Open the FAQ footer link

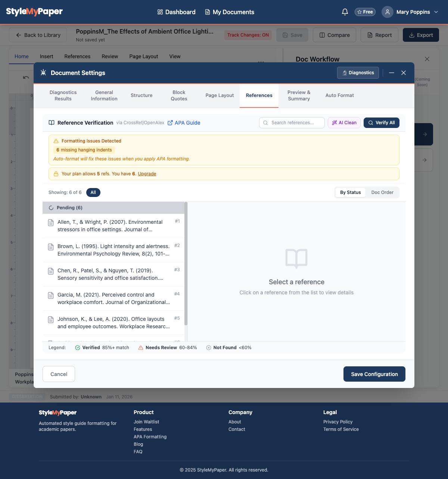pyautogui.click(x=138, y=452)
